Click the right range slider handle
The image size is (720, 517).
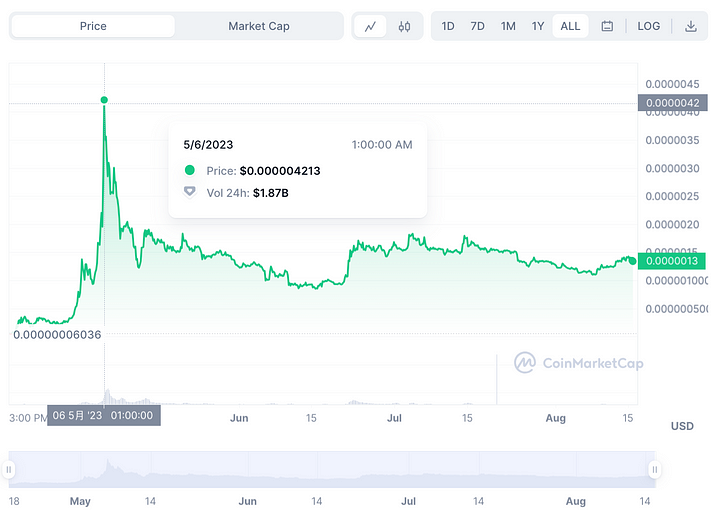point(655,469)
